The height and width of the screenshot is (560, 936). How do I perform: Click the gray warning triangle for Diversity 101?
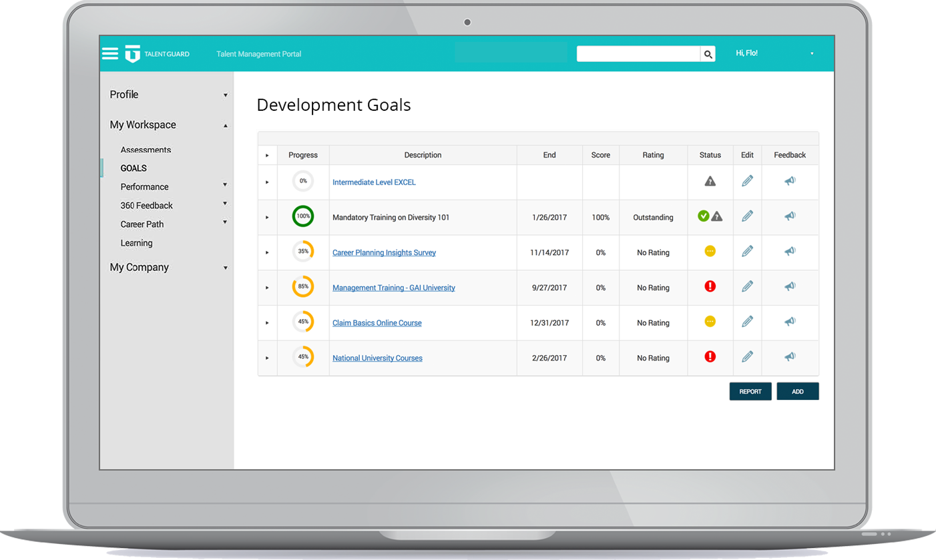click(x=717, y=216)
